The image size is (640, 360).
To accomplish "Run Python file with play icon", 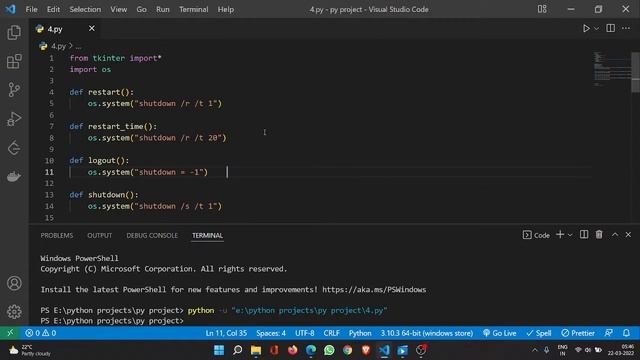I will tap(586, 28).
